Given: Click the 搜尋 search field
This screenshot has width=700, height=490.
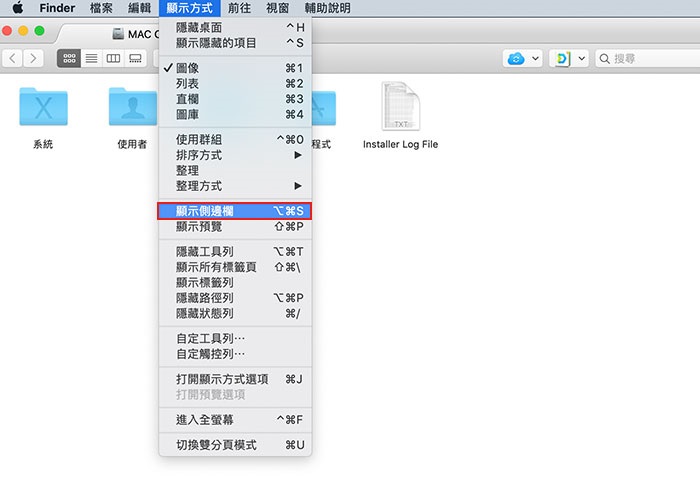Looking at the screenshot, I should coord(650,59).
